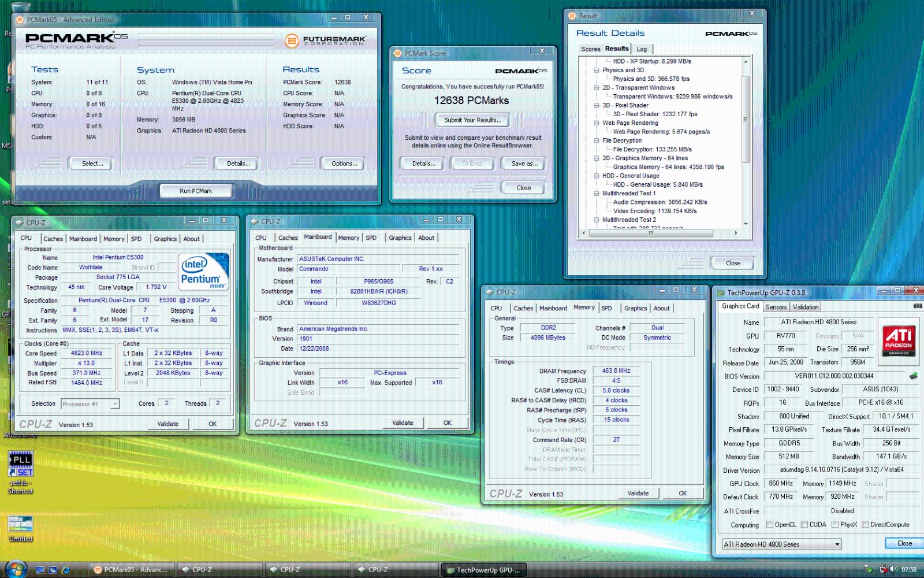Screen dimensions: 924x578
Task: Click the Audio Compression result row
Action: 660,202
